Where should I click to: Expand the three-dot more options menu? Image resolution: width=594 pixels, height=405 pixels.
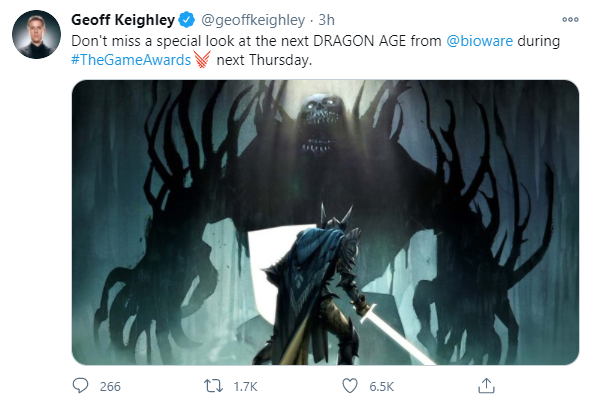[x=570, y=19]
